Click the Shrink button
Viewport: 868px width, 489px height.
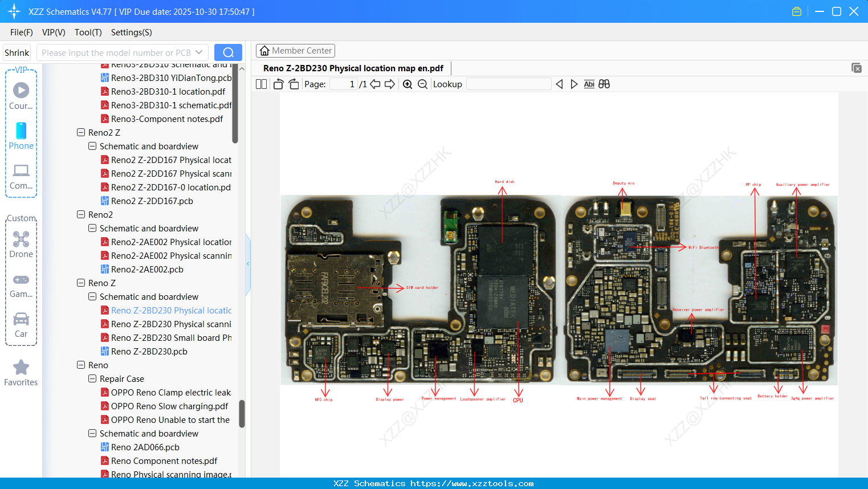click(17, 52)
